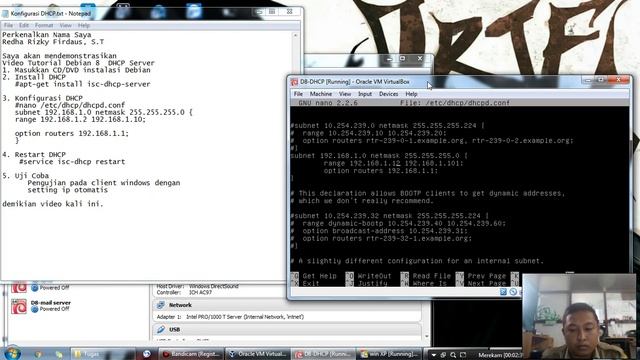Click VirtualBox details pane scrollbar down arrow
The image size is (640, 360).
tap(427, 336)
